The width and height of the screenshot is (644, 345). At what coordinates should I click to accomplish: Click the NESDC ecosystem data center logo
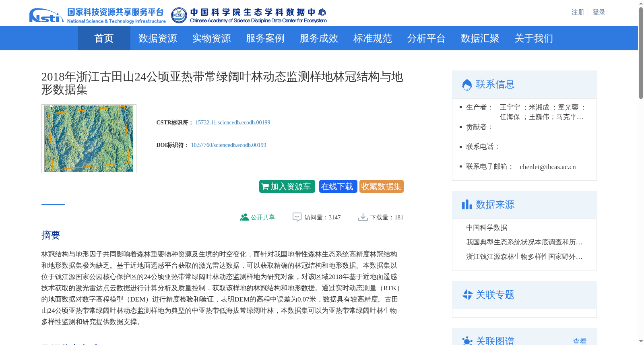click(x=249, y=15)
